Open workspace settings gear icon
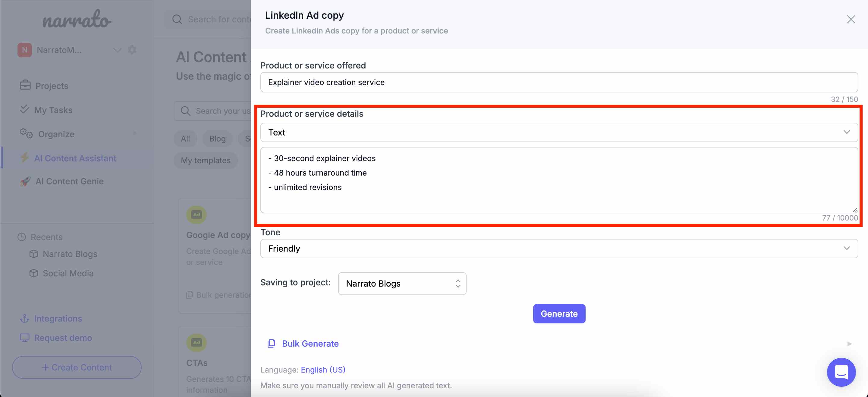Screen dimensions: 868x397 coord(132,50)
